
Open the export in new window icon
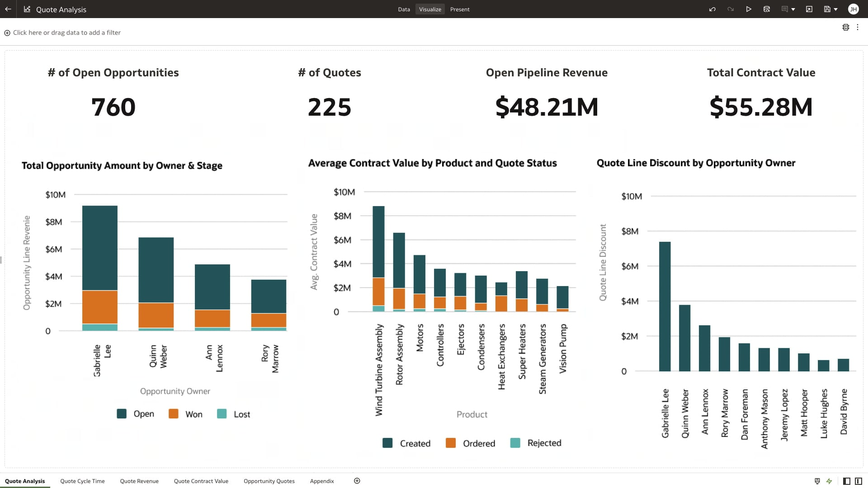point(809,9)
